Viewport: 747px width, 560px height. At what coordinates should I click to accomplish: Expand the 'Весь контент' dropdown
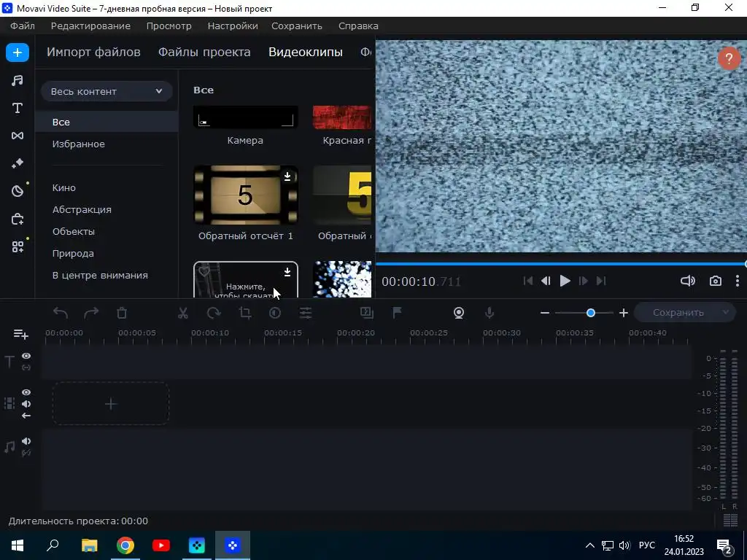pos(107,91)
